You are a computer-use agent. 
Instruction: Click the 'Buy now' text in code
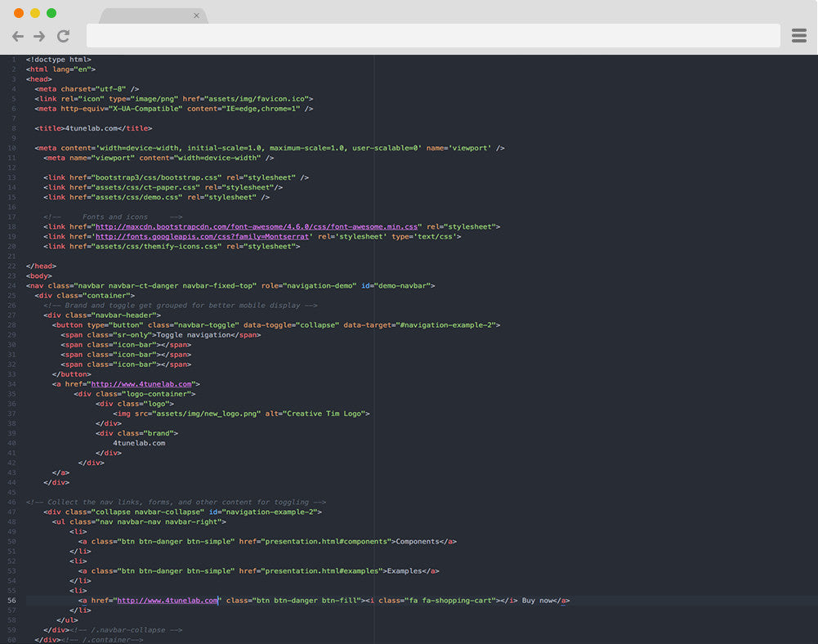click(x=539, y=601)
